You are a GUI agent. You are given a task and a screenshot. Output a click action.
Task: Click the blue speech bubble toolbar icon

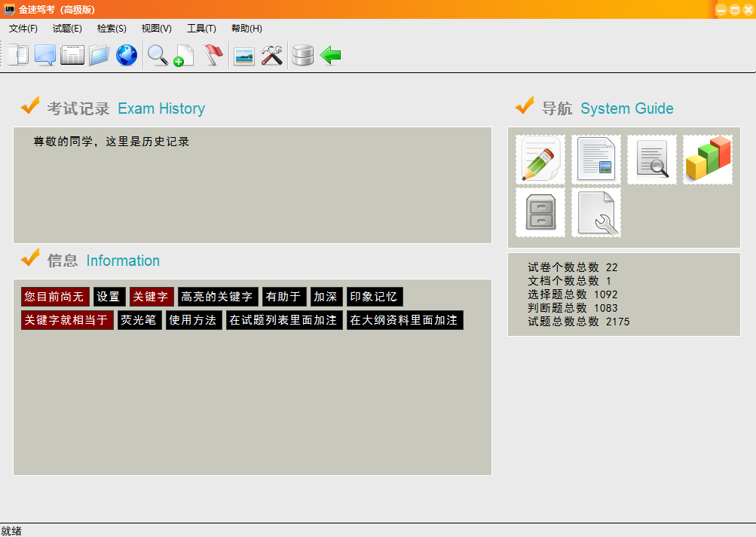click(45, 55)
